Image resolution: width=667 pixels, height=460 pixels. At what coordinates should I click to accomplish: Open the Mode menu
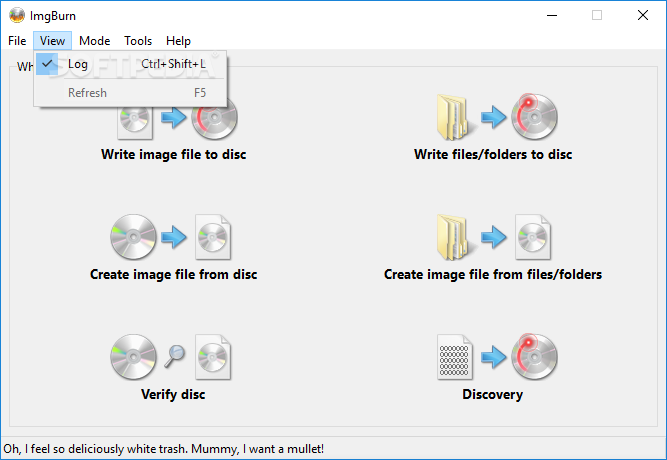pos(94,41)
